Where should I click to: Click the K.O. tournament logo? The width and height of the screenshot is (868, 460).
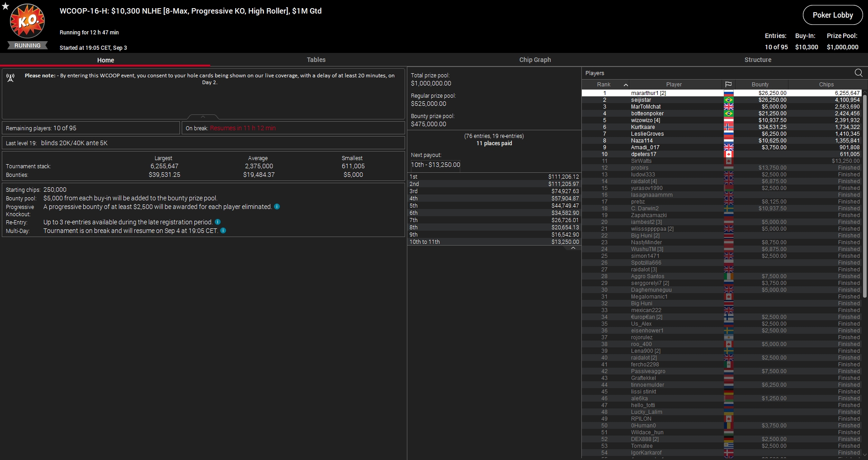pyautogui.click(x=28, y=21)
